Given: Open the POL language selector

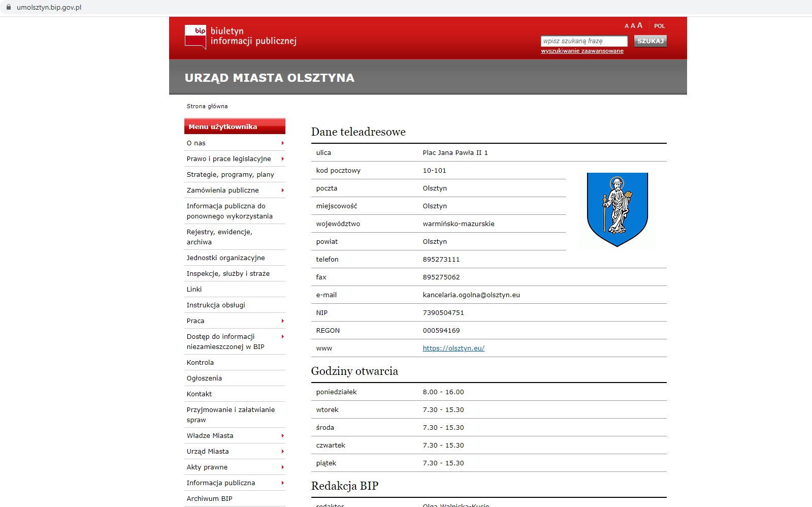Looking at the screenshot, I should pos(659,26).
